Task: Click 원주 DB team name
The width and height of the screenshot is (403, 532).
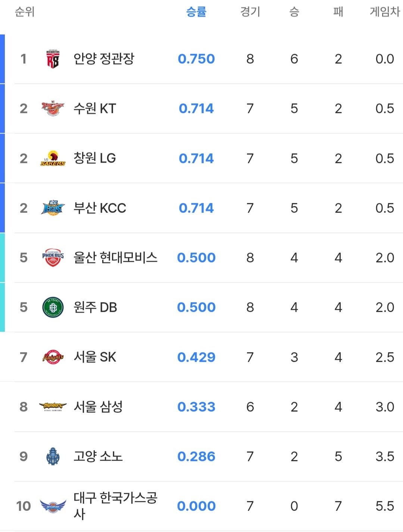Action: tap(95, 307)
